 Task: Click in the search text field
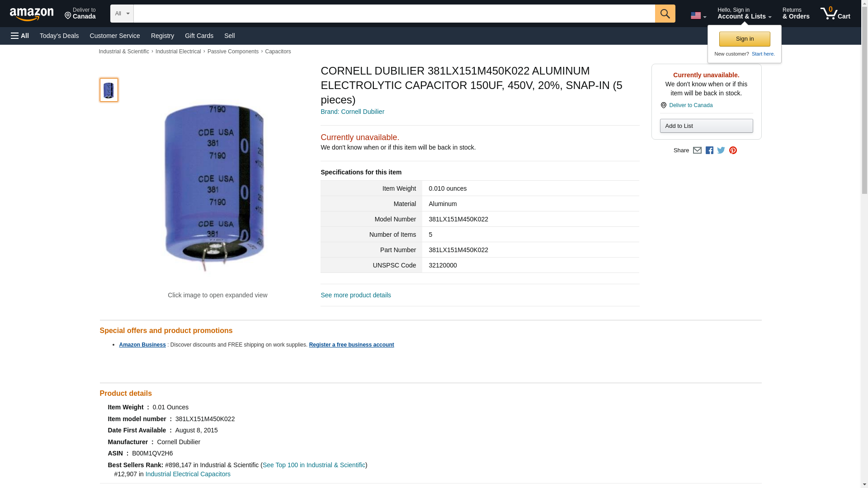(x=394, y=14)
